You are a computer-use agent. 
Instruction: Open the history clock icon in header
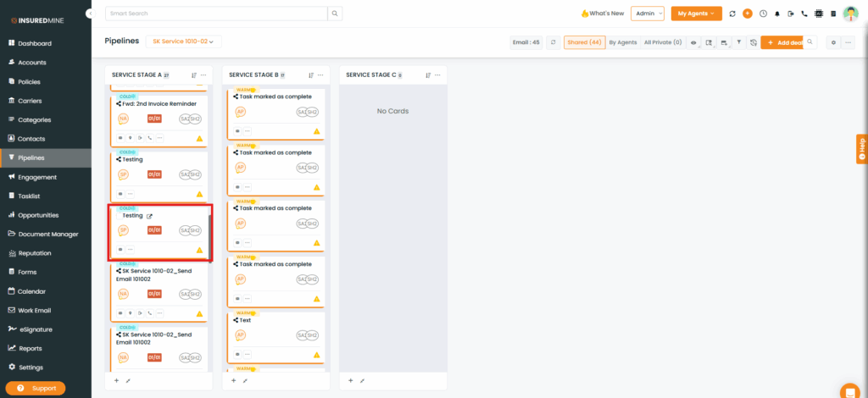[x=763, y=14]
